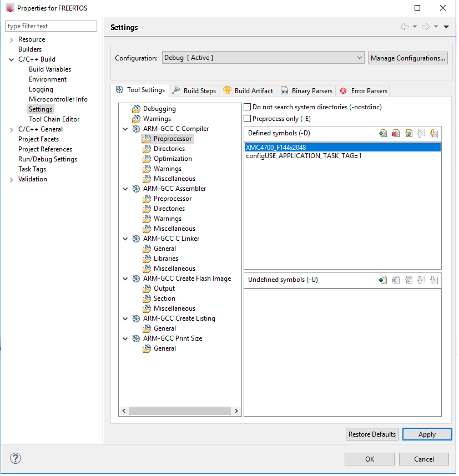This screenshot has width=459, height=476.
Task: Navigate forward with the right arrow icon
Action: tap(426, 27)
